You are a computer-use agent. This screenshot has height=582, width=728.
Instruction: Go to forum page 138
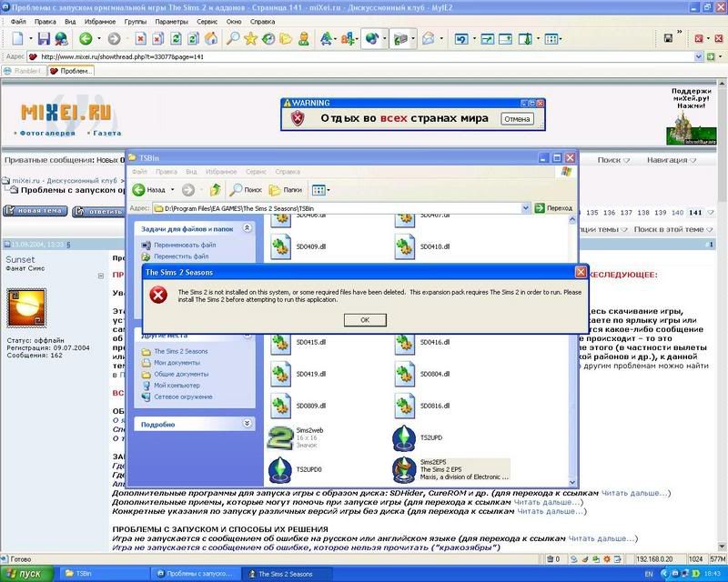tap(643, 213)
